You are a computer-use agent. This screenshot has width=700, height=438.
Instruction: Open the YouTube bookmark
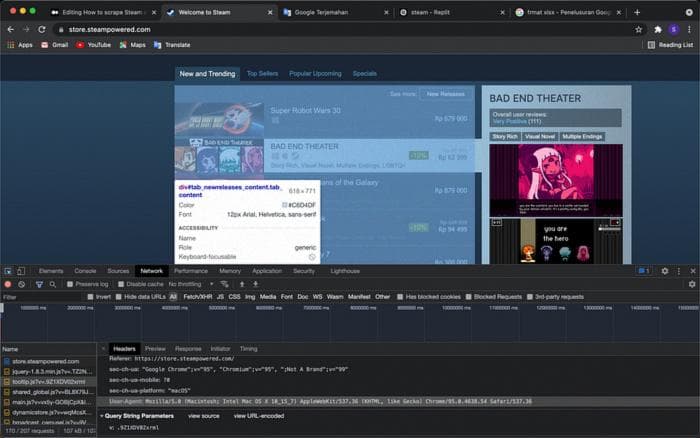93,45
